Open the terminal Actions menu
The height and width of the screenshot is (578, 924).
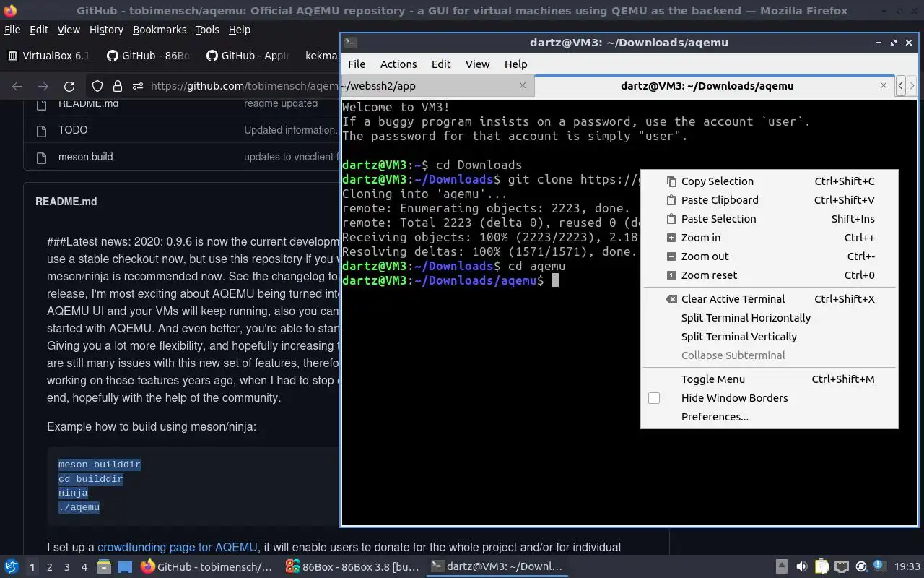398,64
